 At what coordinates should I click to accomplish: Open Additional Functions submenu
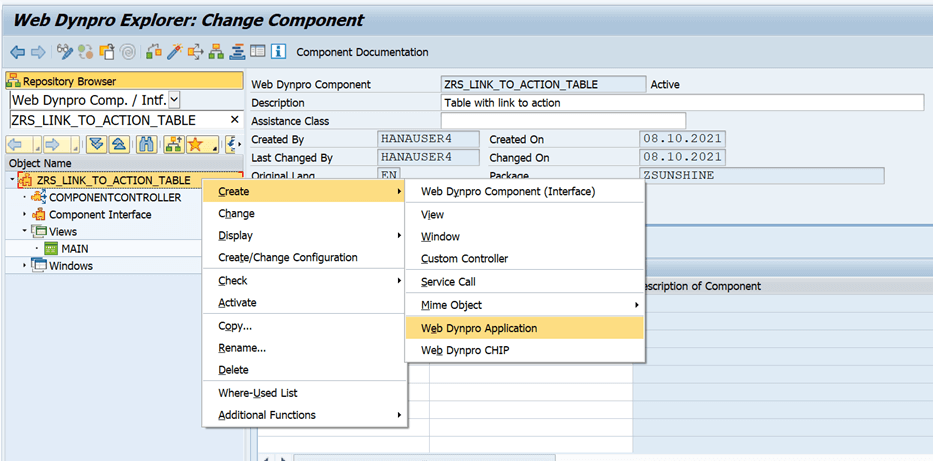tap(304, 415)
